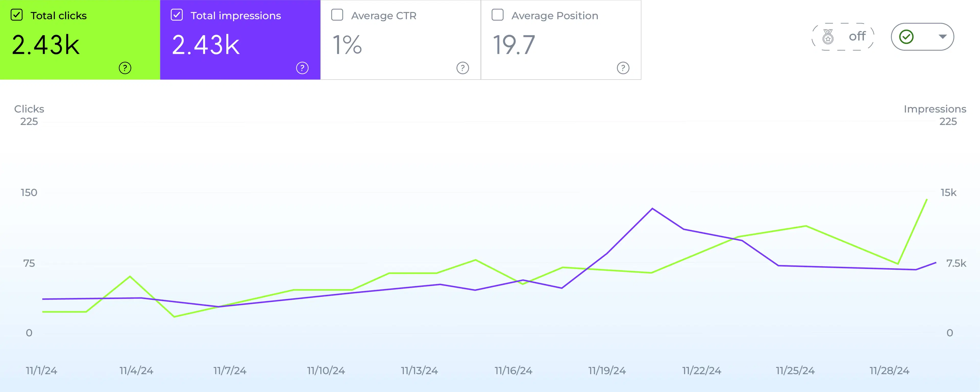The height and width of the screenshot is (392, 980).
Task: Click the Total clicks label
Action: point(59,16)
